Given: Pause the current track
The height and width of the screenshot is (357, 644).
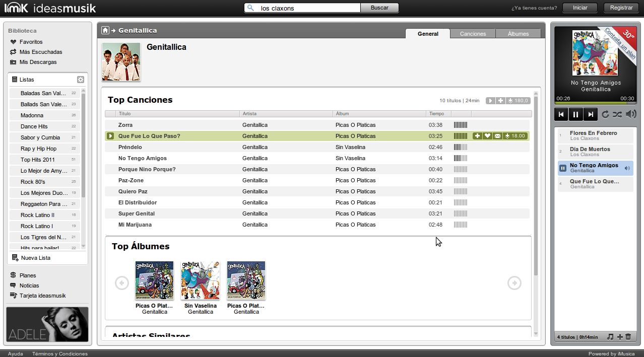Looking at the screenshot, I should coord(575,114).
